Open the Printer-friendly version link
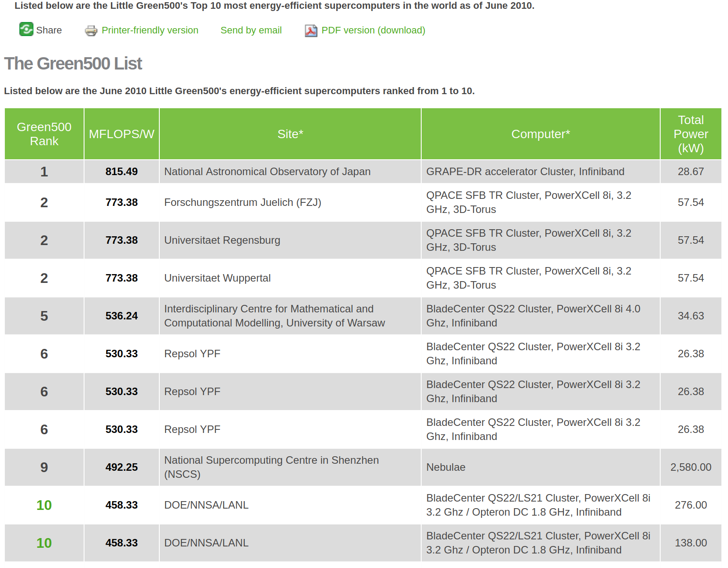This screenshot has height=568, width=728. coord(150,30)
